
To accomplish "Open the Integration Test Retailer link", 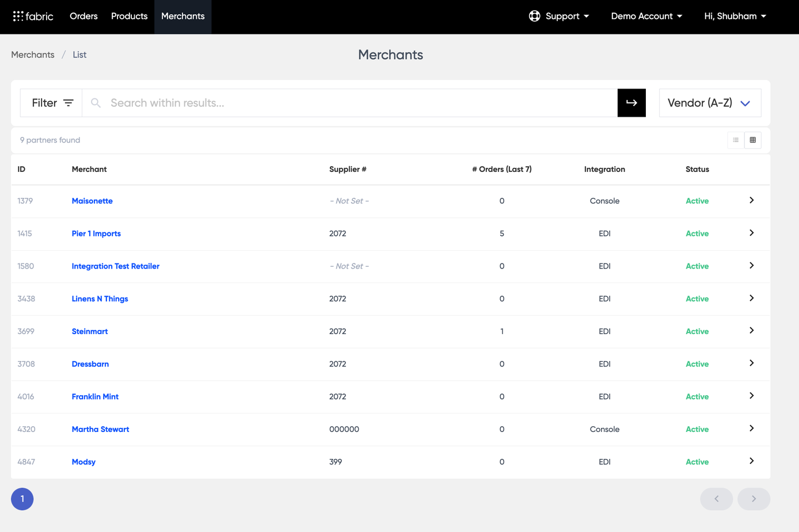I will (116, 266).
